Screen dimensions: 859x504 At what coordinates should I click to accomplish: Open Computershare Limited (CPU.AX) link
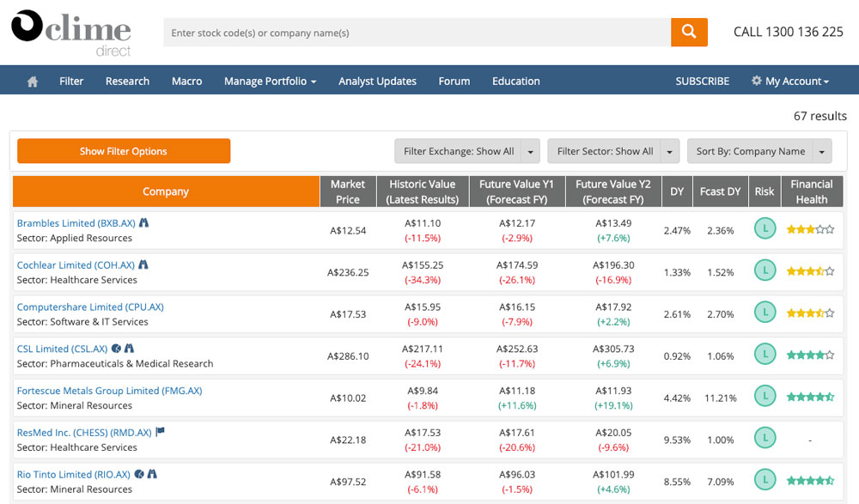(x=90, y=307)
